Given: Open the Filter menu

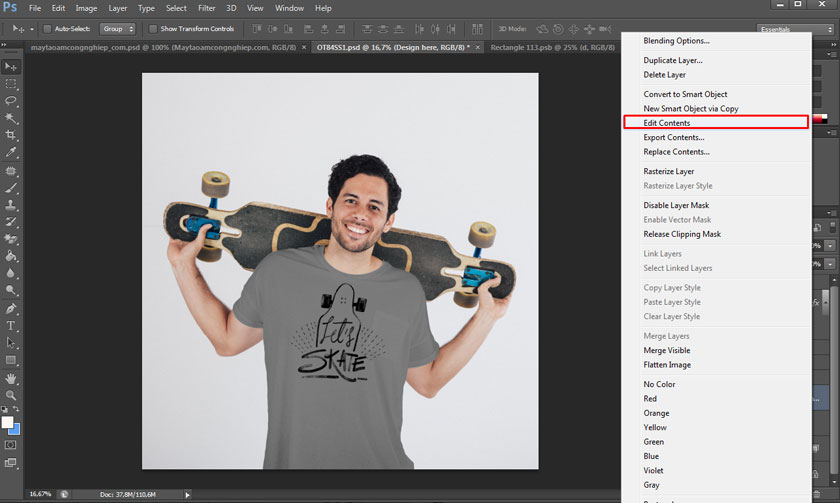Looking at the screenshot, I should pos(206,8).
